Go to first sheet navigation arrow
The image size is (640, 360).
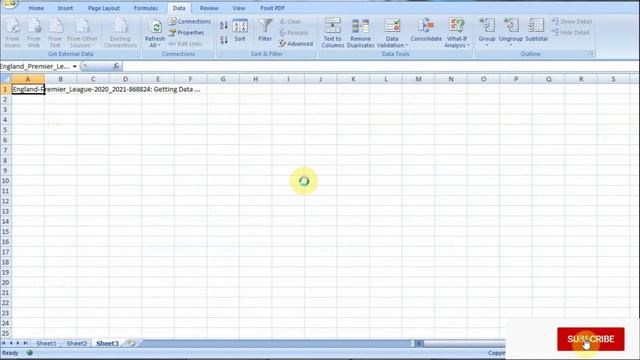coord(4,343)
